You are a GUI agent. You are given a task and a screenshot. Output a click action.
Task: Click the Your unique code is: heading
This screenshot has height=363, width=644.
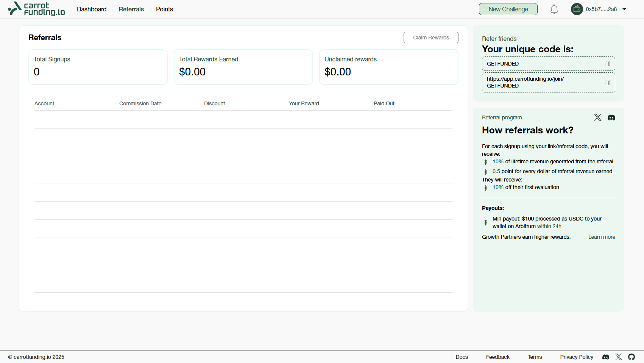click(x=527, y=49)
